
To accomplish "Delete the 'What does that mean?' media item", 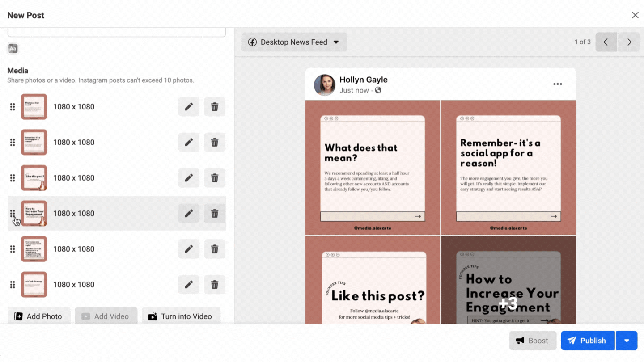I will (215, 107).
